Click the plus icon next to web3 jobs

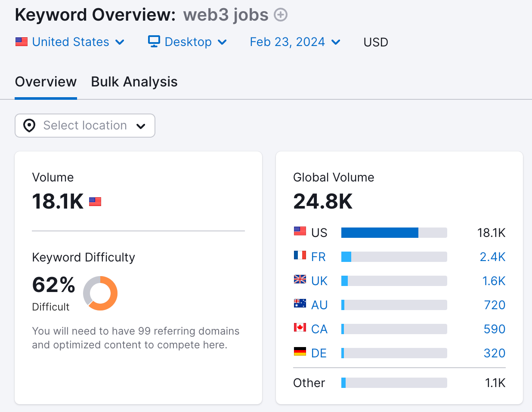tap(281, 15)
